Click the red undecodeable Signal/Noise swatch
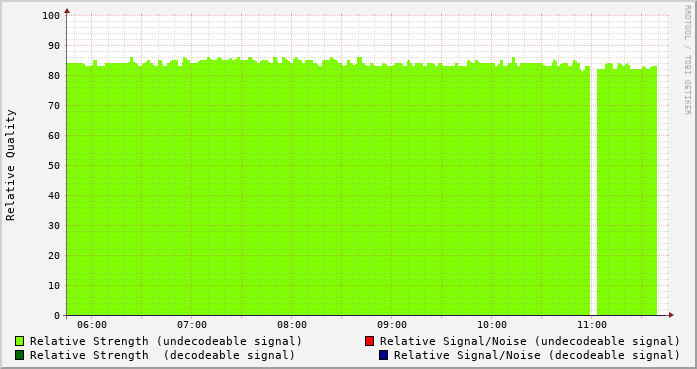The height and width of the screenshot is (369, 697). click(x=369, y=341)
